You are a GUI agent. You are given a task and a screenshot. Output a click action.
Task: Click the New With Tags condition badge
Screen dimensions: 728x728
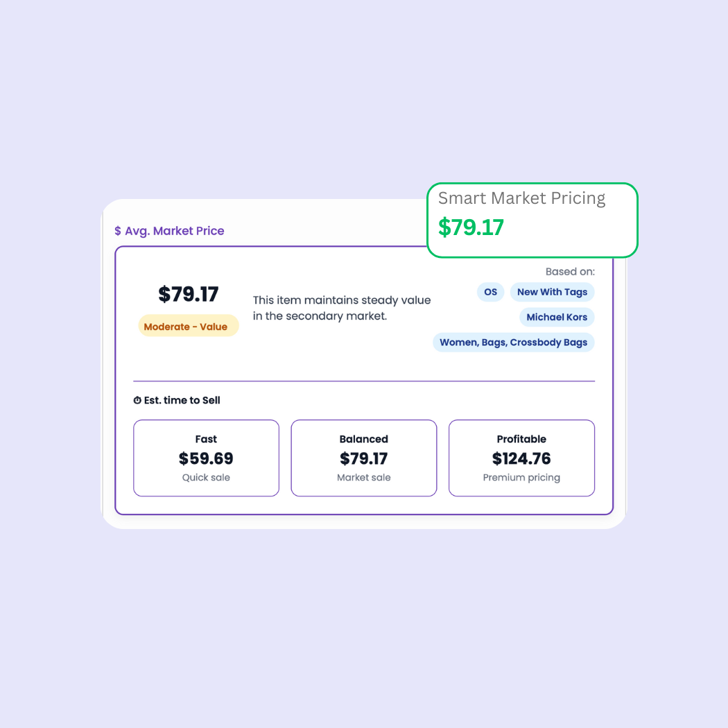click(x=552, y=292)
